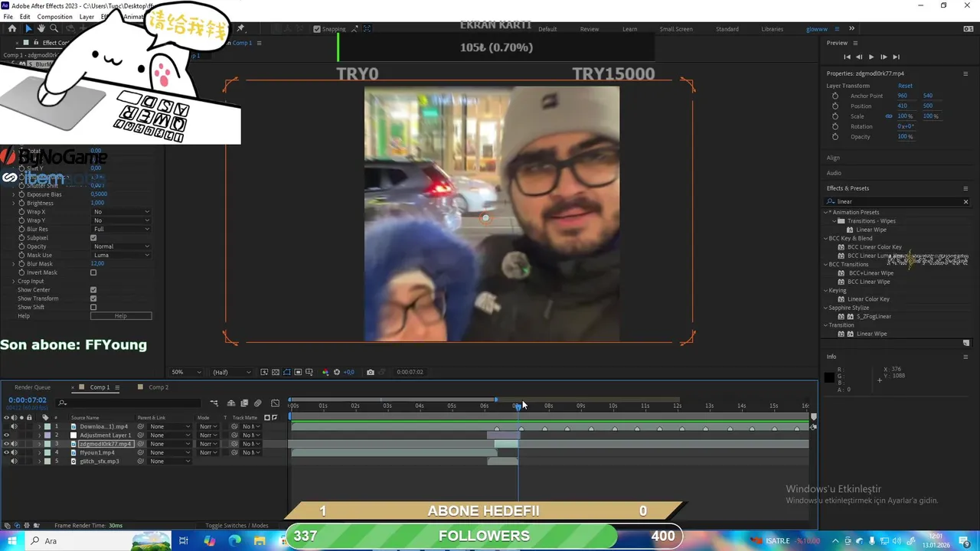Viewport: 980px width, 551px height.
Task: Open the Wrap X dropdown
Action: pos(121,212)
